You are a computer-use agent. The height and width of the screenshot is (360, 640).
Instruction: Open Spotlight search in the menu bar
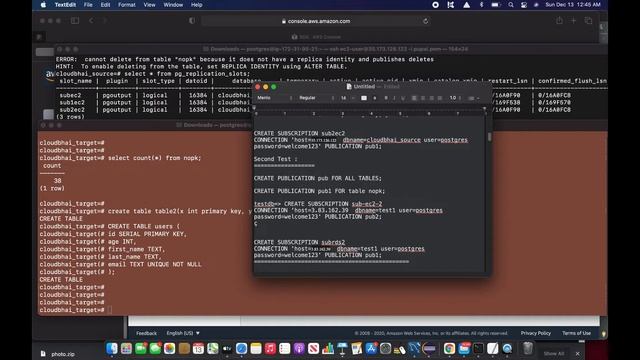click(511, 5)
